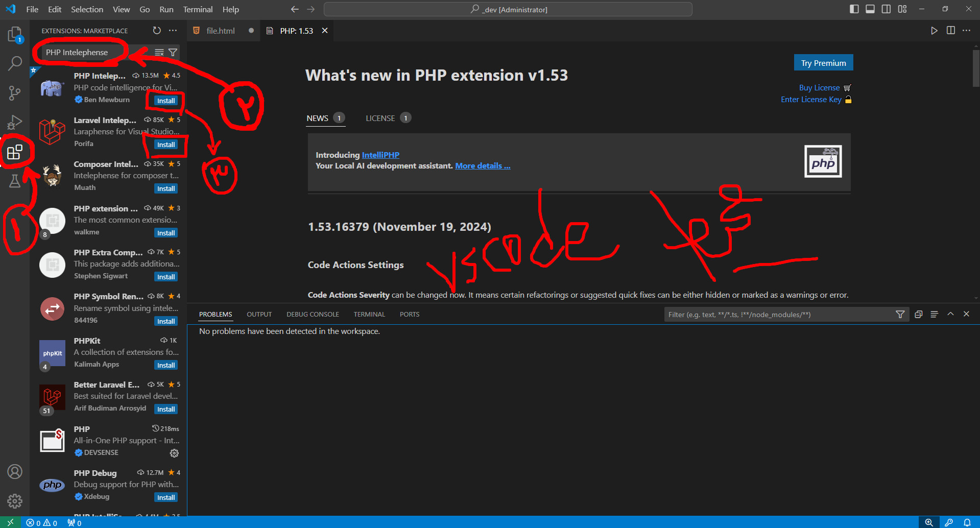Image resolution: width=980 pixels, height=528 pixels.
Task: Install PHP extension pack by walkme
Action: click(166, 233)
